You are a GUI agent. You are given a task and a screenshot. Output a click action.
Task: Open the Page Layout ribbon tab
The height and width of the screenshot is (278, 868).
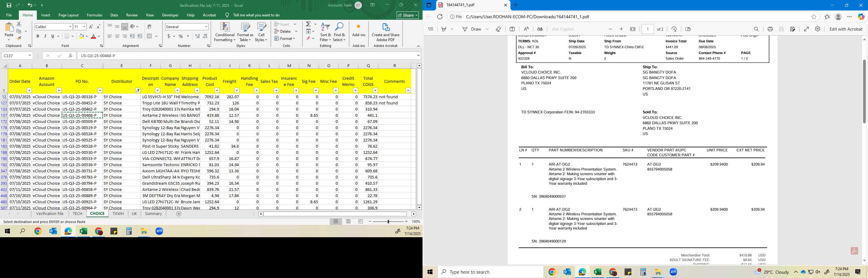coord(68,15)
